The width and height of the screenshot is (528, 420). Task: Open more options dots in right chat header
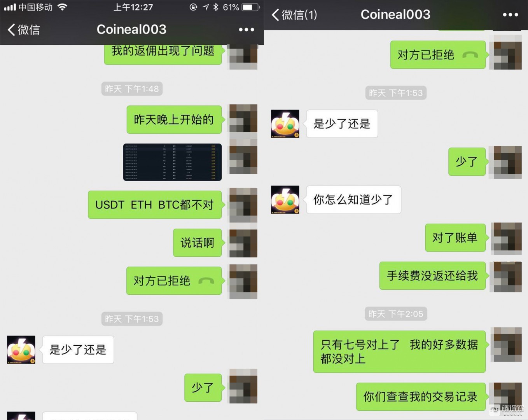(510, 15)
